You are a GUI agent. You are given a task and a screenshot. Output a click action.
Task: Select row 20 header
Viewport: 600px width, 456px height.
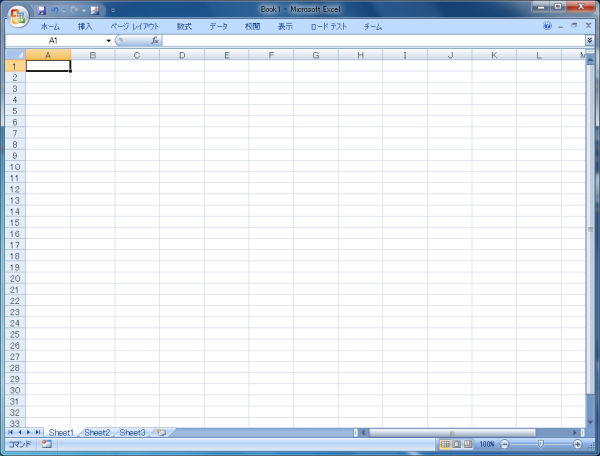[15, 278]
